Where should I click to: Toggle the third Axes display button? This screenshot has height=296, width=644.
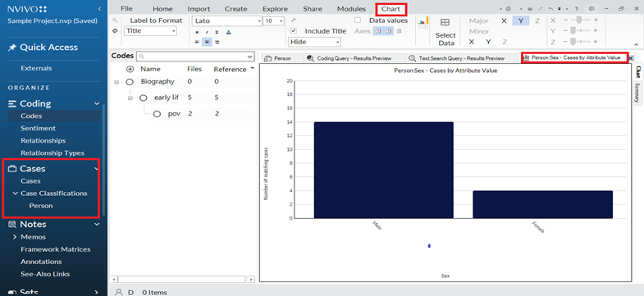tap(400, 31)
